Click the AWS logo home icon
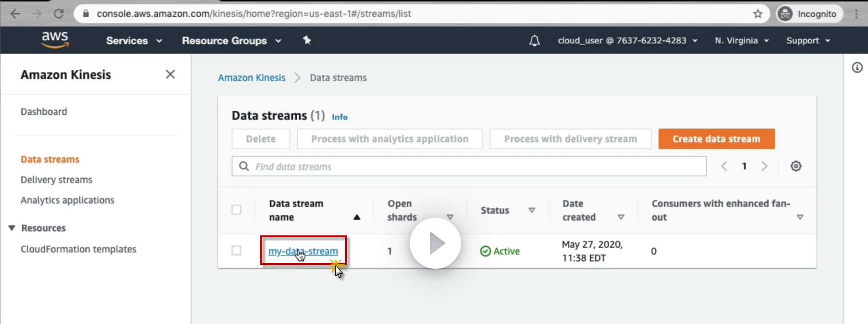Screen dimensions: 868x324 [55, 40]
